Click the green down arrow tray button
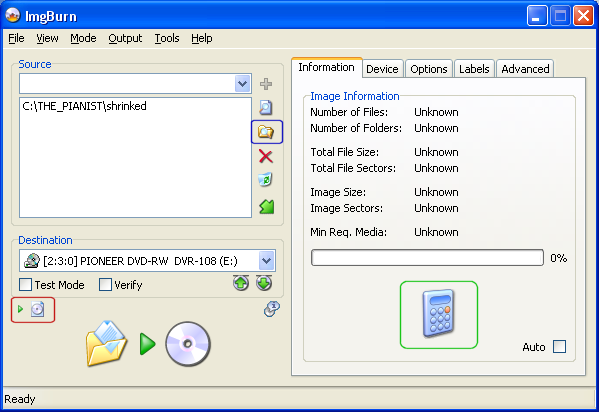Image resolution: width=599 pixels, height=412 pixels. (x=264, y=283)
